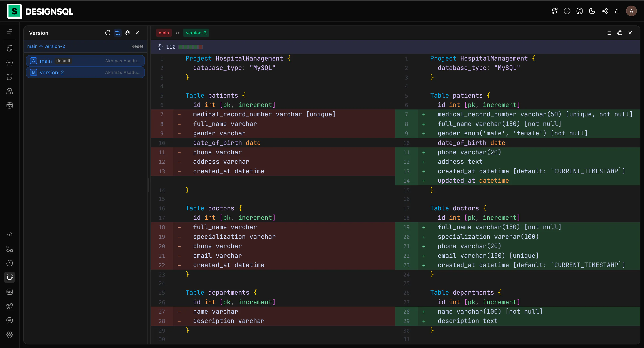Click added line 'email varchar(150) [unique]'

point(488,256)
